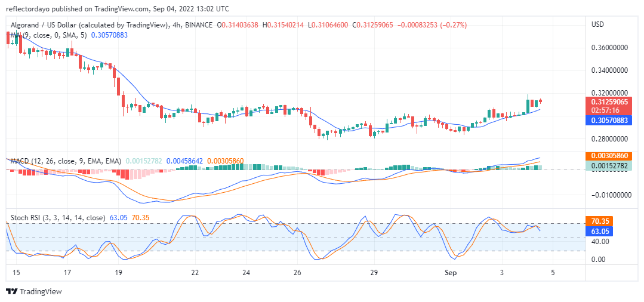This screenshot has width=644, height=302.
Task: Click the USD currency label on the price axis
Action: [x=597, y=24]
